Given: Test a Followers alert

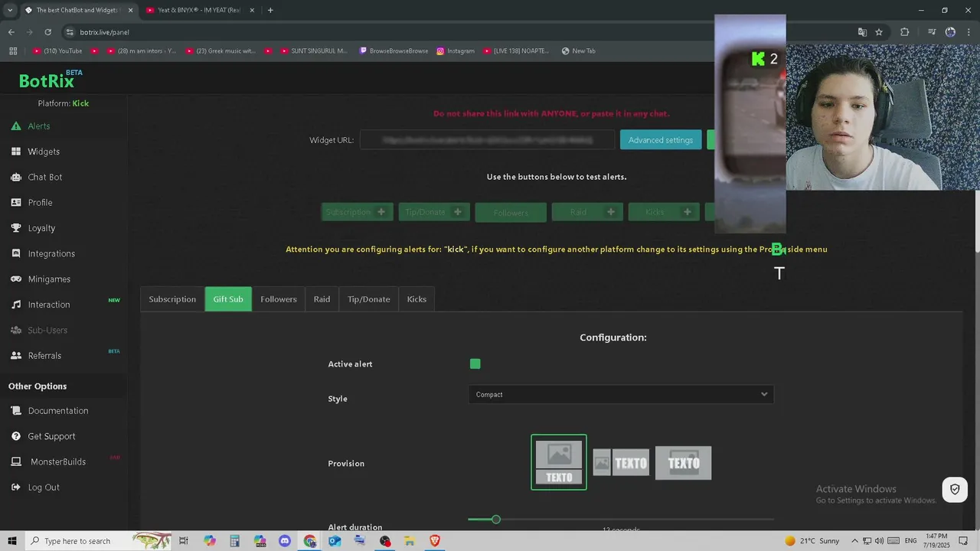Looking at the screenshot, I should pos(511,213).
